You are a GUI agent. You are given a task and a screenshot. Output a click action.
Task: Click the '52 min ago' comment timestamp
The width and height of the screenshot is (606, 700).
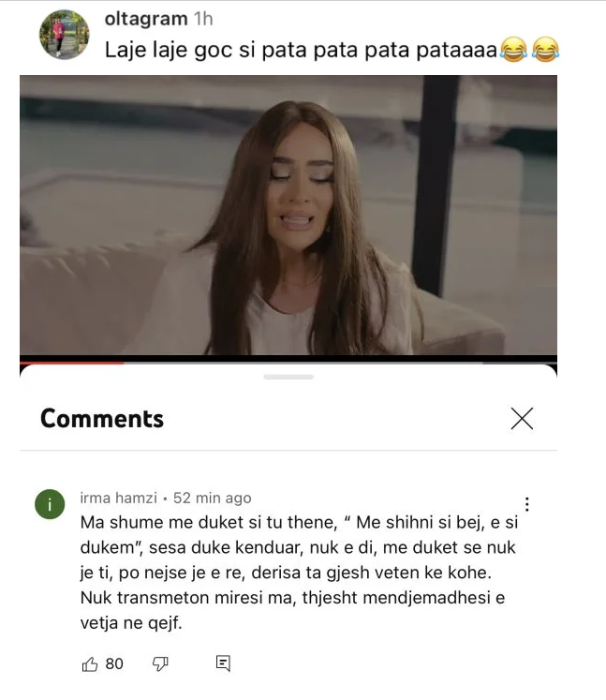point(213,498)
